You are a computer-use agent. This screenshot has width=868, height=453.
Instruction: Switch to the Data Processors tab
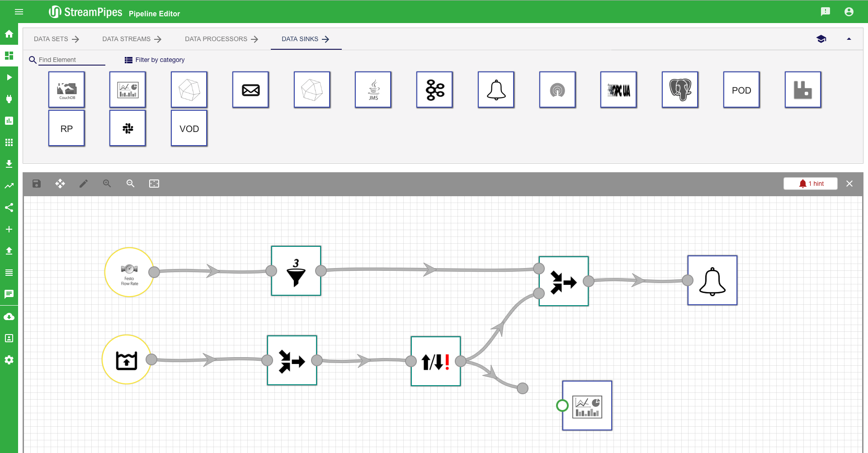click(x=221, y=39)
